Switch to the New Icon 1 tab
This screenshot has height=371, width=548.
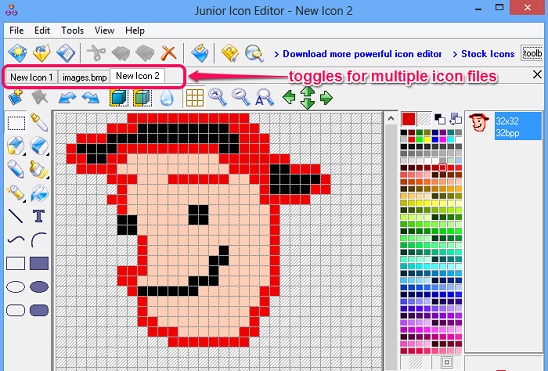[31, 77]
